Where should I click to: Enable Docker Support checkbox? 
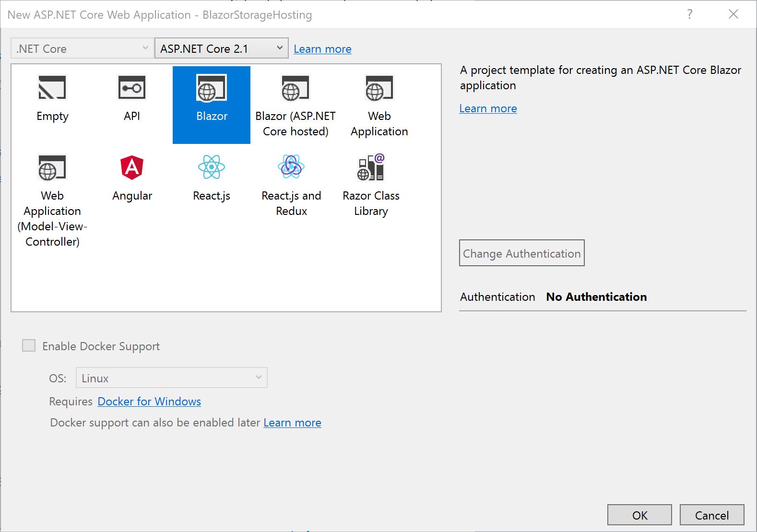coord(29,345)
